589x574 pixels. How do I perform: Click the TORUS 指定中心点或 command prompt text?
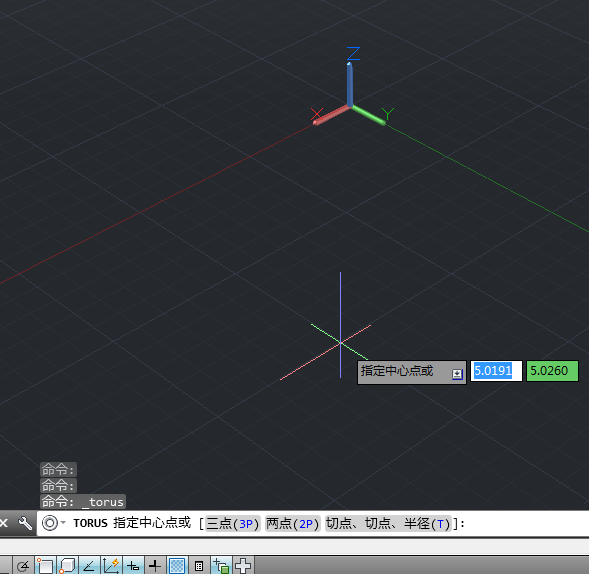(132, 523)
